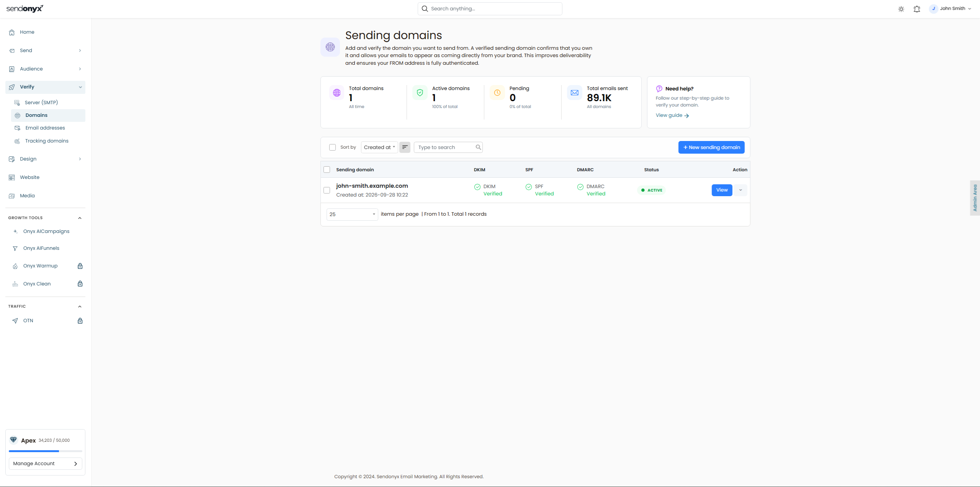Click the DKIM verified checkmark icon
This screenshot has width=980, height=487.
(477, 187)
